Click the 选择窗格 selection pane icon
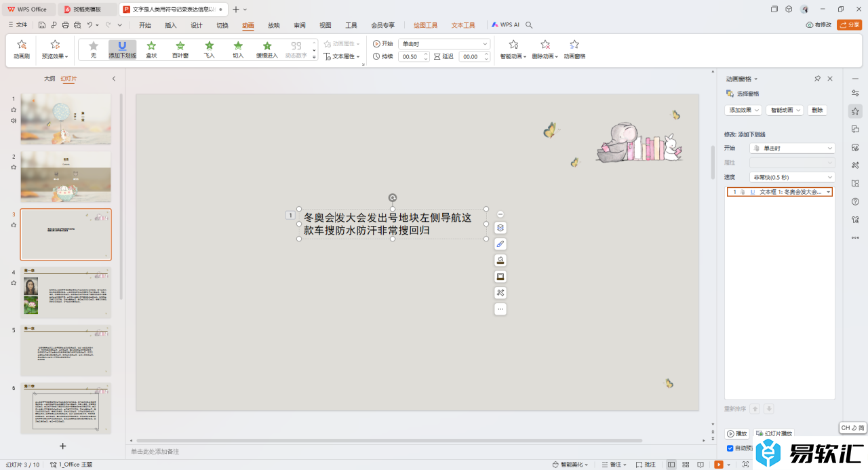 click(x=730, y=94)
